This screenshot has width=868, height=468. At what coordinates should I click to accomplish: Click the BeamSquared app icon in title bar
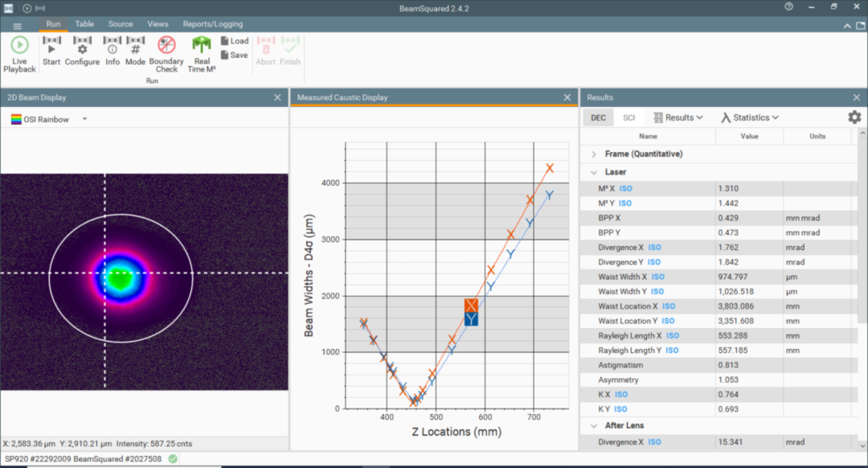tap(8, 8)
